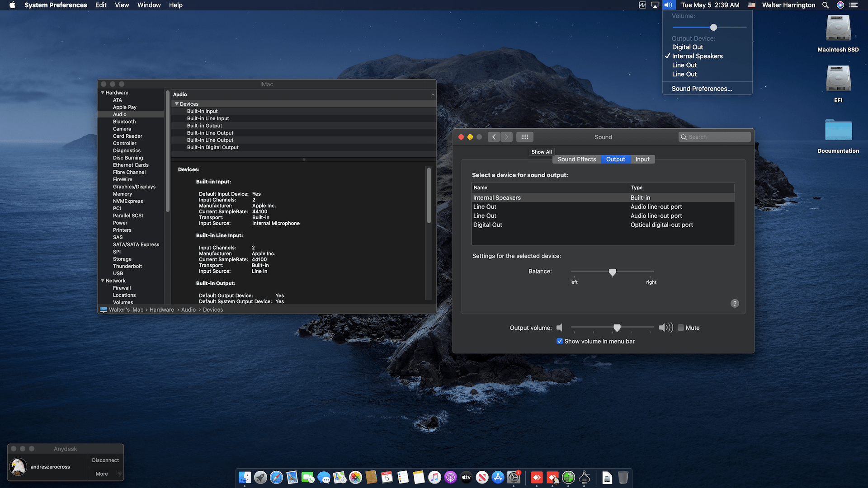Collapse the Hardware tree section

tap(103, 93)
